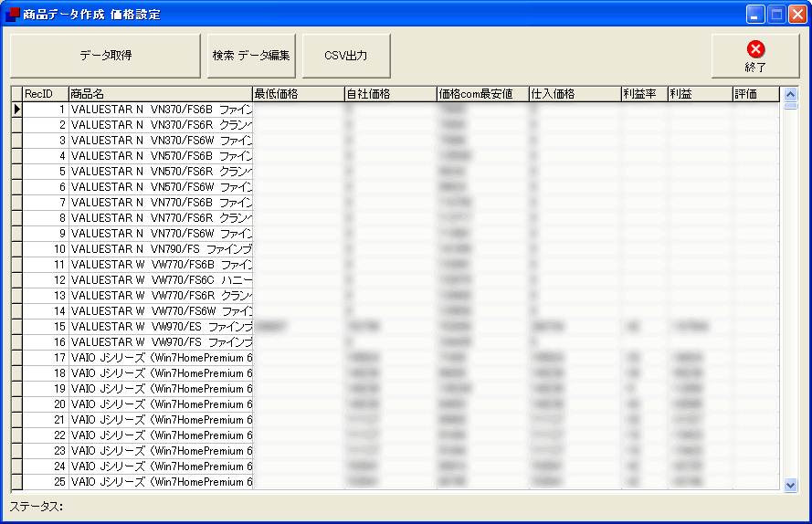
Task: Select VAIO Jシリーズ name in row 17
Action: [x=161, y=358]
